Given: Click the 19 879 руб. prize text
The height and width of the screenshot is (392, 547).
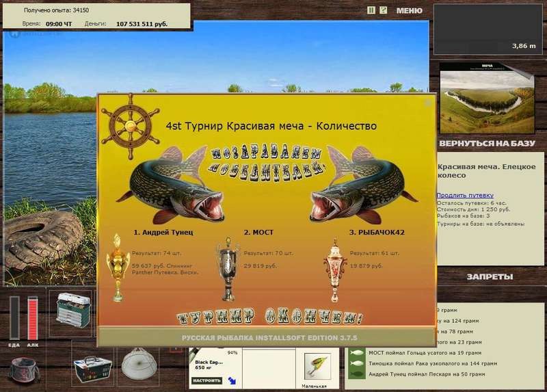Looking at the screenshot, I should point(366,265).
